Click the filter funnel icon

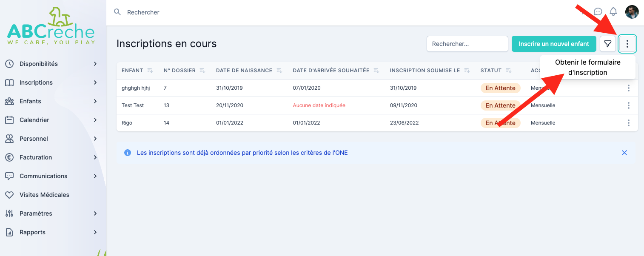click(608, 44)
